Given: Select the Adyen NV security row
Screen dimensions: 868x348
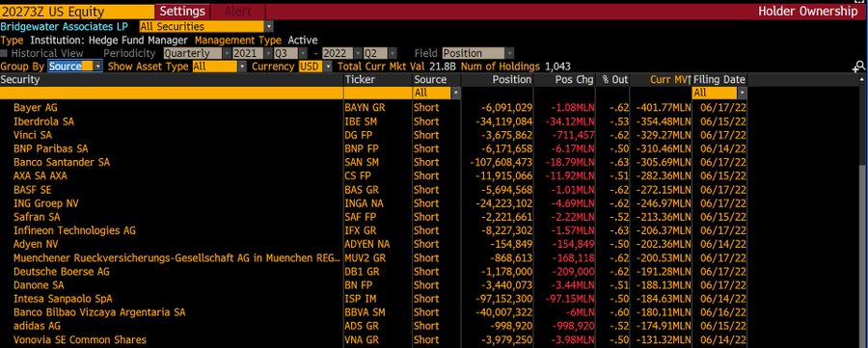Looking at the screenshot, I should coord(373,244).
